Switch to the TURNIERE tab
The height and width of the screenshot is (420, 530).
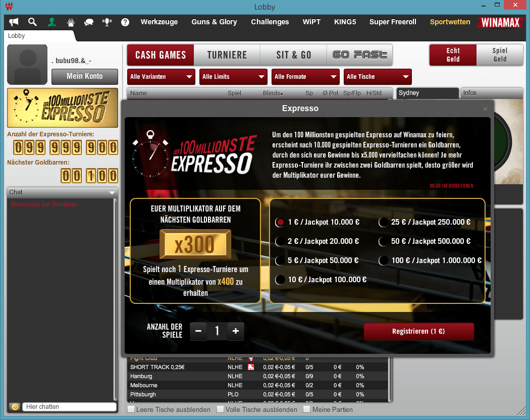(x=227, y=55)
